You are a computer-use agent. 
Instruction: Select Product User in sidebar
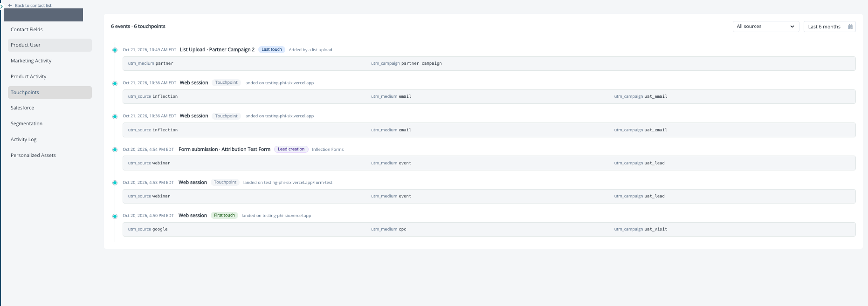coord(50,45)
